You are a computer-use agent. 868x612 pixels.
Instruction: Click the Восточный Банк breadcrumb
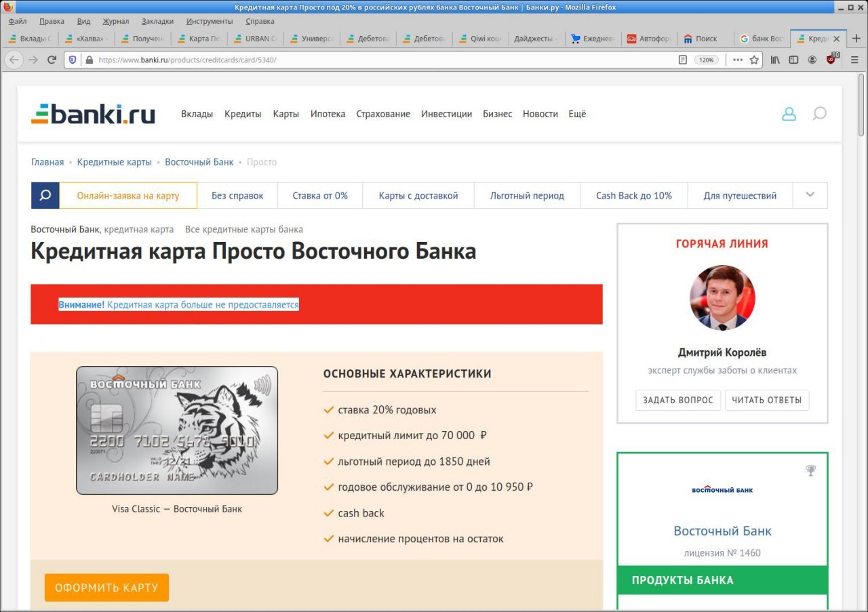[199, 162]
